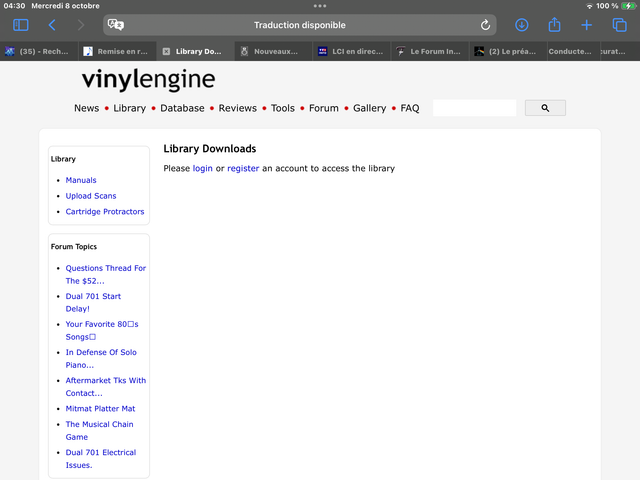Go back with the left arrow
The image size is (640, 480).
[52, 25]
